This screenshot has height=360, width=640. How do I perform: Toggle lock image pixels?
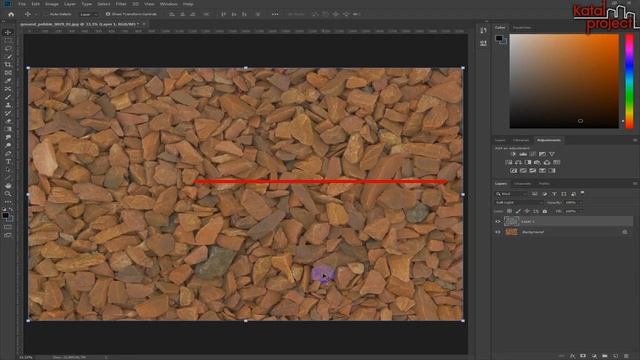tap(518, 211)
